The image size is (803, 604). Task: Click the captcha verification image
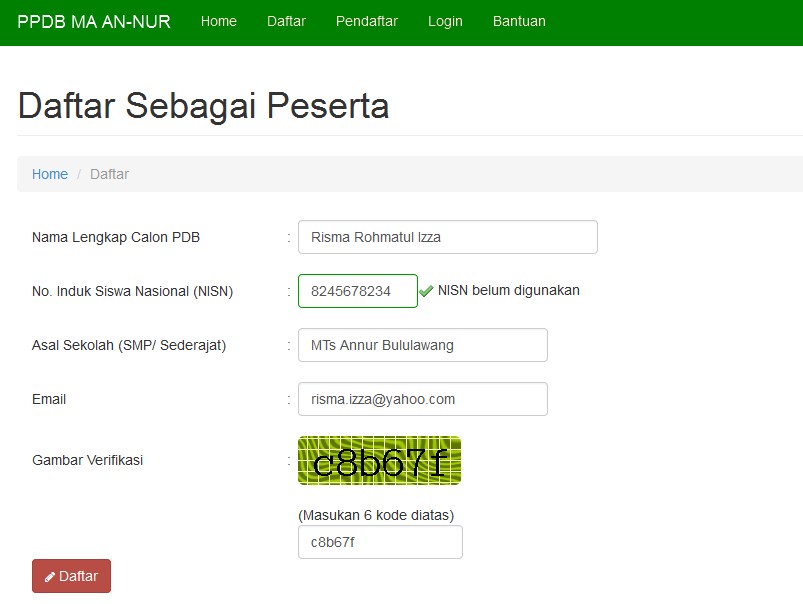click(379, 460)
